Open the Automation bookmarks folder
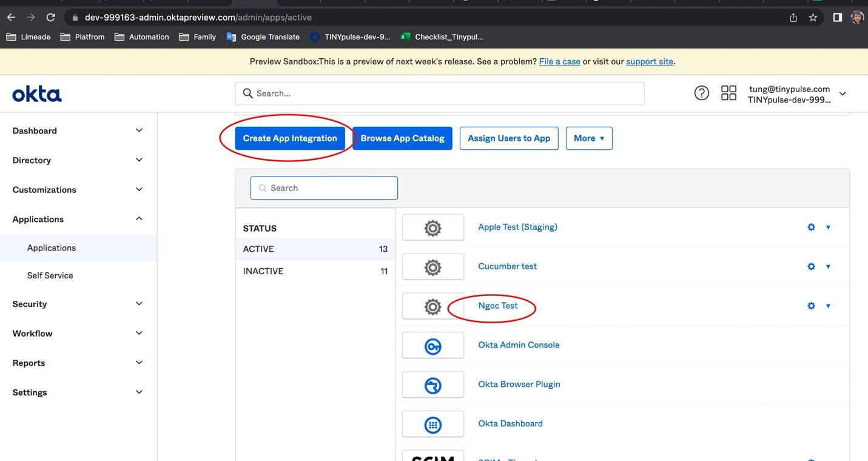The width and height of the screenshot is (868, 461). 142,37
